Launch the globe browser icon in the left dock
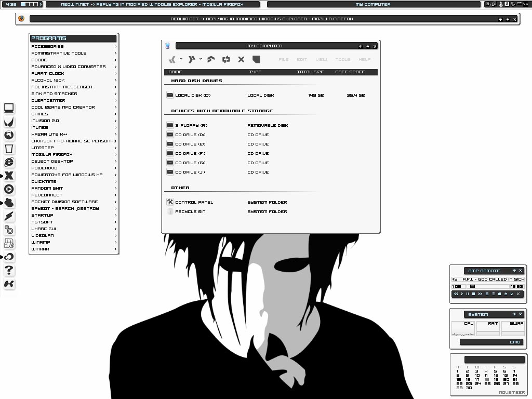 click(9, 135)
